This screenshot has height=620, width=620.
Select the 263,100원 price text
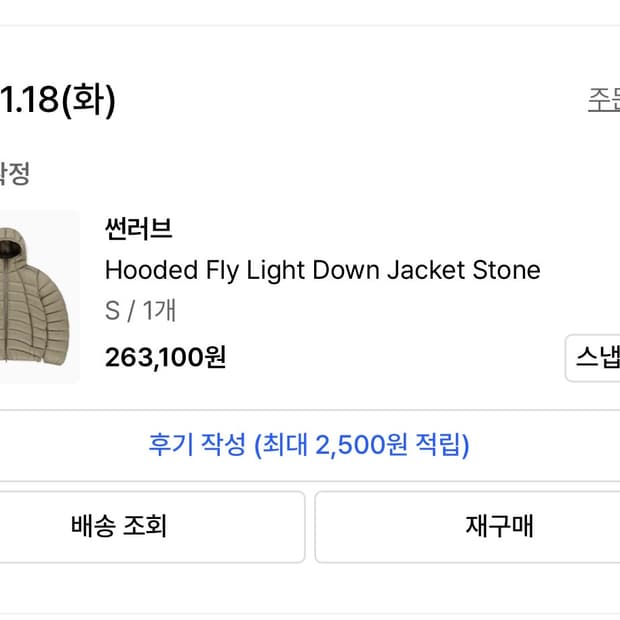165,357
